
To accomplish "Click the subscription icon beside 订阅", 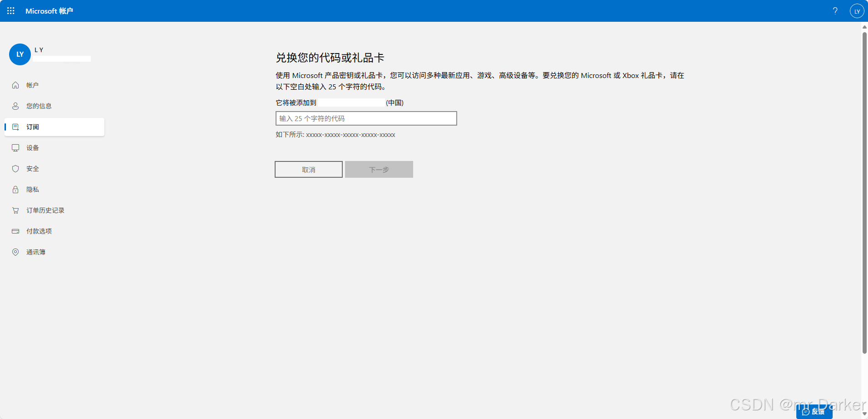I will [x=15, y=127].
